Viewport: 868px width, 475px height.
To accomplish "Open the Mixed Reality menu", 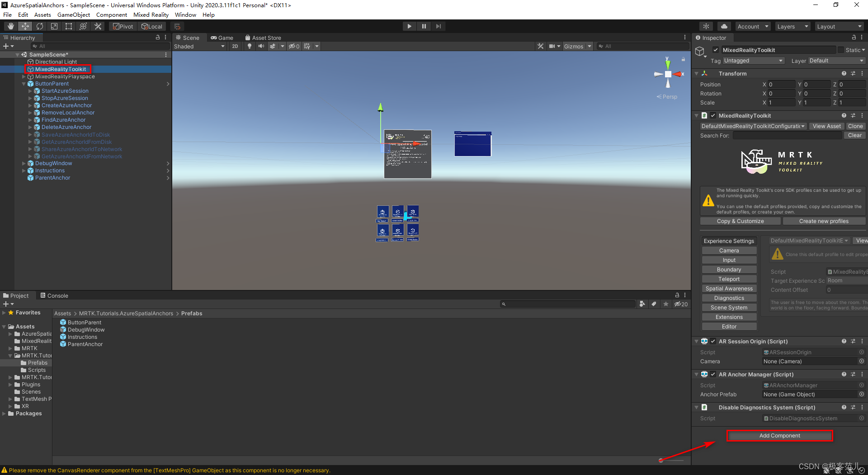I will click(x=151, y=14).
